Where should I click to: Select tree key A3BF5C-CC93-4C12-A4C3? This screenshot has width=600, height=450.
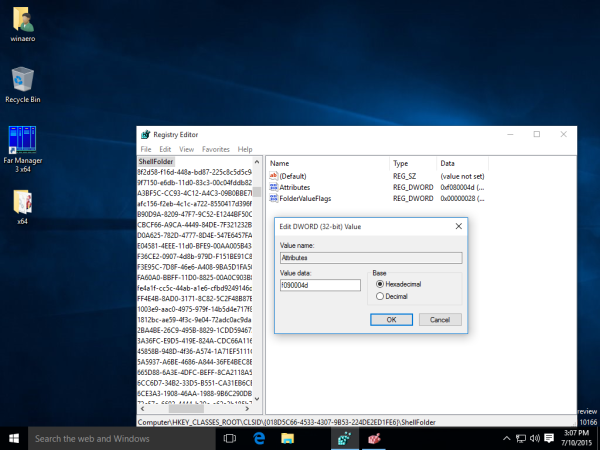coord(195,193)
